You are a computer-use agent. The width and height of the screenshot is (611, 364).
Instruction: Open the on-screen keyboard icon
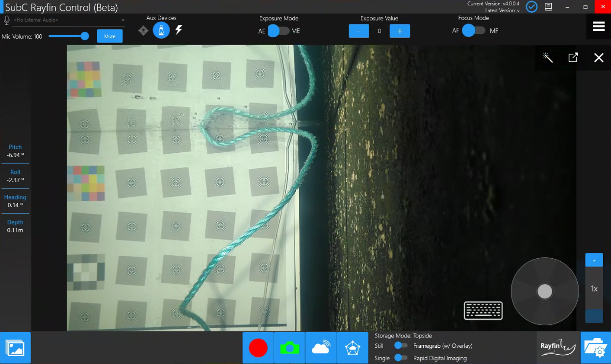(x=483, y=311)
